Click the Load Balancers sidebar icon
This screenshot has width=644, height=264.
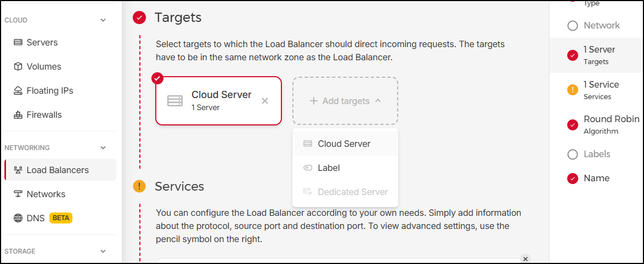tap(18, 170)
